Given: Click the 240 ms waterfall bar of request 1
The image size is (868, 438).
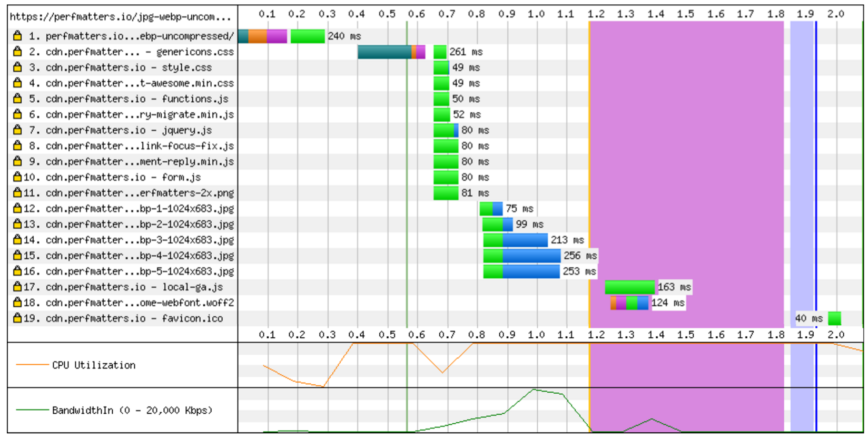Looking at the screenshot, I should pyautogui.click(x=281, y=36).
